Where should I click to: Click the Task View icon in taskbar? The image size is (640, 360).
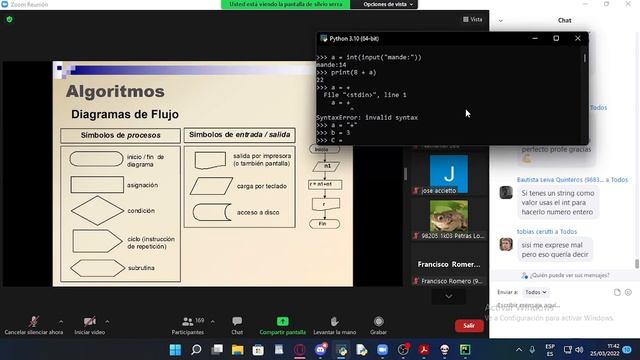coord(217,350)
